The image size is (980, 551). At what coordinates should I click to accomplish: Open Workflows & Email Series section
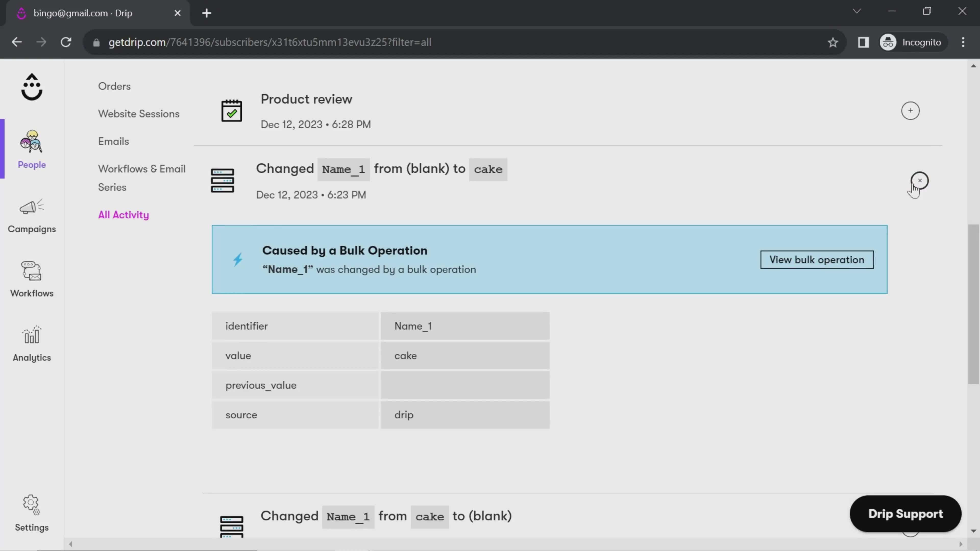(x=142, y=178)
